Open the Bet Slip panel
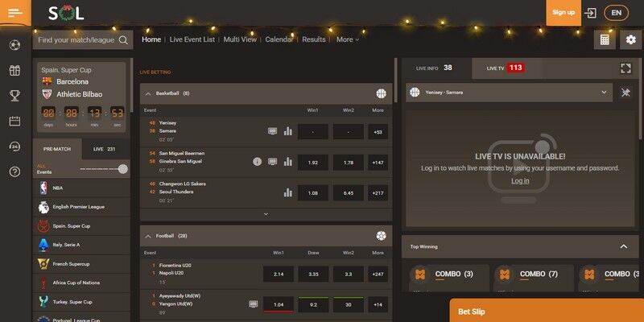644x322 pixels. 547,311
